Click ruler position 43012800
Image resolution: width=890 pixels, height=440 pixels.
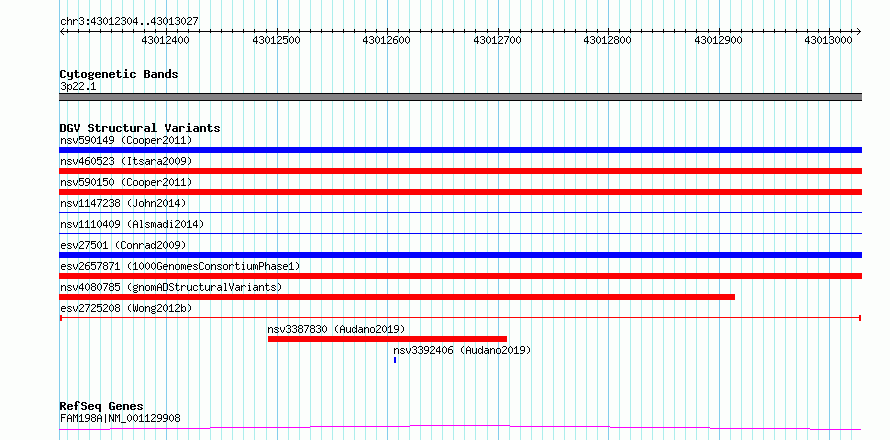point(608,40)
